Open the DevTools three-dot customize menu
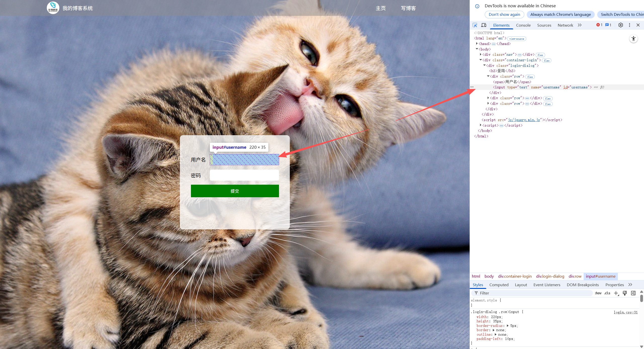The image size is (644, 349). point(629,25)
